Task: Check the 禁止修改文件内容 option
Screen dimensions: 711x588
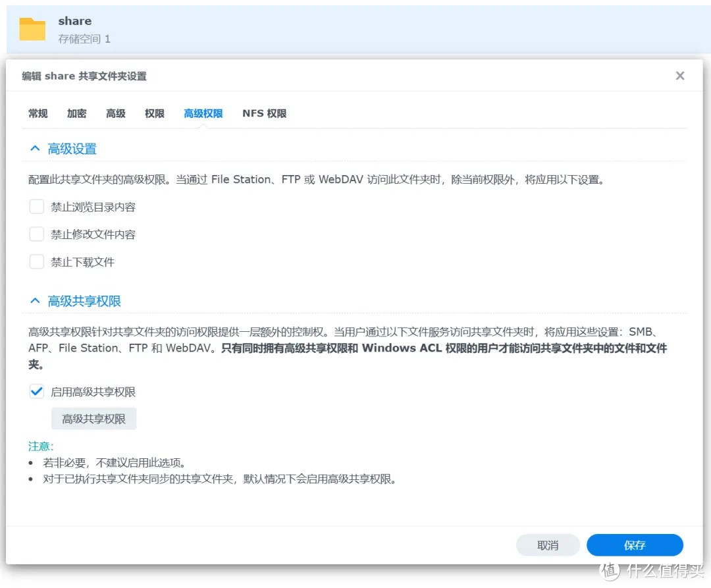Action: pos(37,234)
